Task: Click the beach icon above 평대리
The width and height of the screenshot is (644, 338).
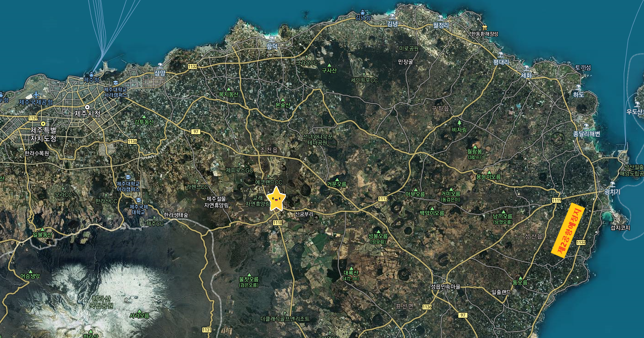Action: point(500,55)
